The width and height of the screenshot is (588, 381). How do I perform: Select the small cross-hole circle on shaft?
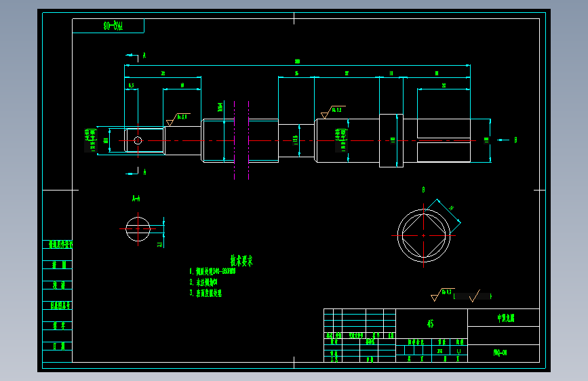(138, 140)
